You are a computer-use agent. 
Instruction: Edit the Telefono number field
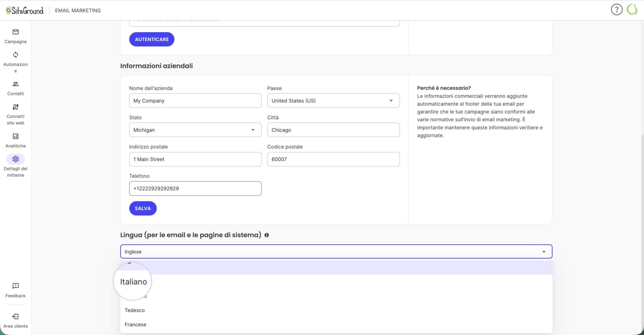pyautogui.click(x=195, y=188)
